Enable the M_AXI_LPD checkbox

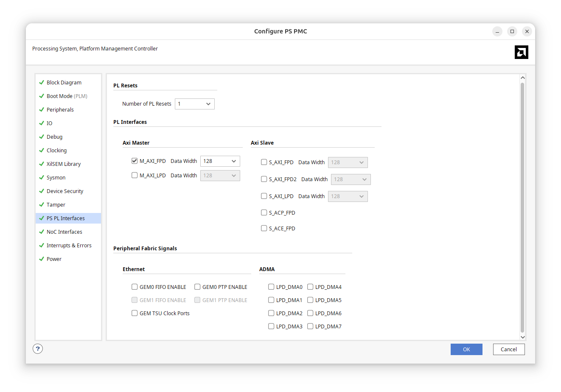135,175
